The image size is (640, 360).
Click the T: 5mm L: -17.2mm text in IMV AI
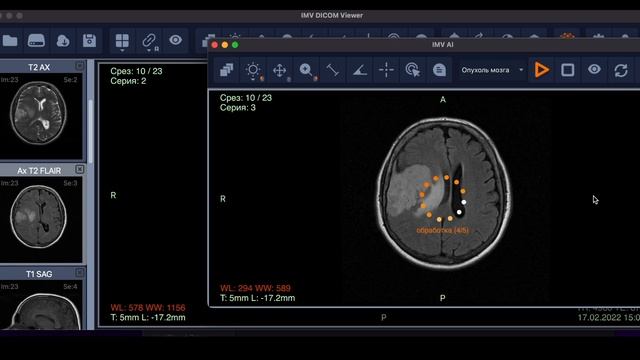[x=258, y=298]
